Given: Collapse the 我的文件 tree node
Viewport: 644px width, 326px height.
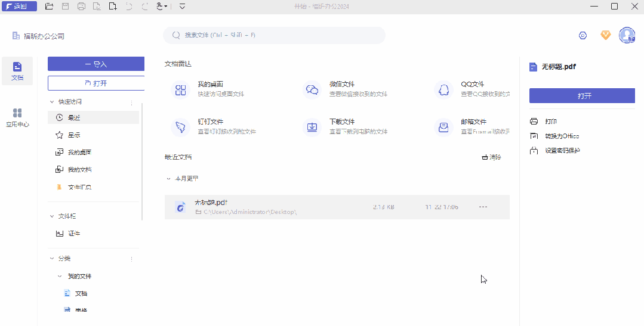Looking at the screenshot, I should 60,277.
